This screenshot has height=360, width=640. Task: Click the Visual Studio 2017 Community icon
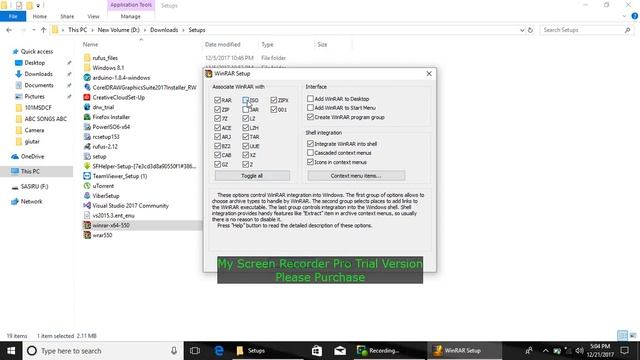point(87,205)
